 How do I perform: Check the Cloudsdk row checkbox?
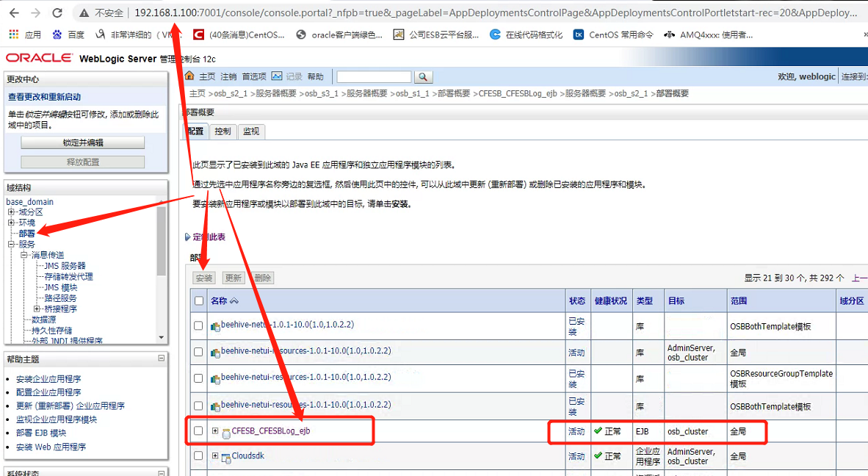[198, 456]
